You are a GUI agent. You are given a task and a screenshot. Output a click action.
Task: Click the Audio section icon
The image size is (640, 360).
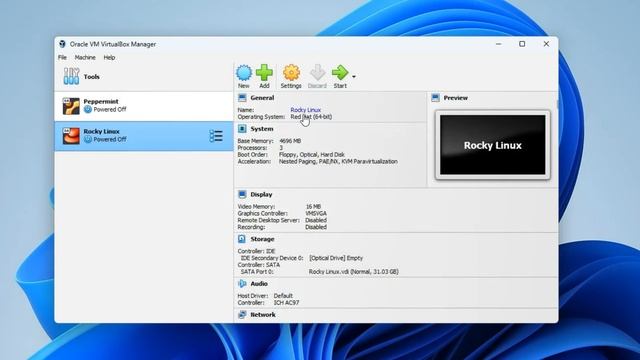click(x=242, y=284)
